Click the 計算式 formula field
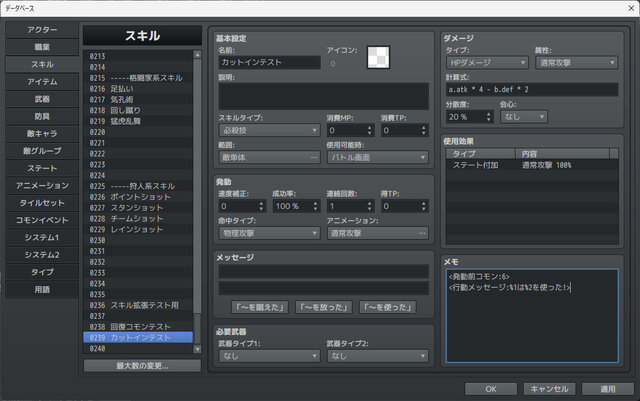The image size is (640, 401). (532, 89)
